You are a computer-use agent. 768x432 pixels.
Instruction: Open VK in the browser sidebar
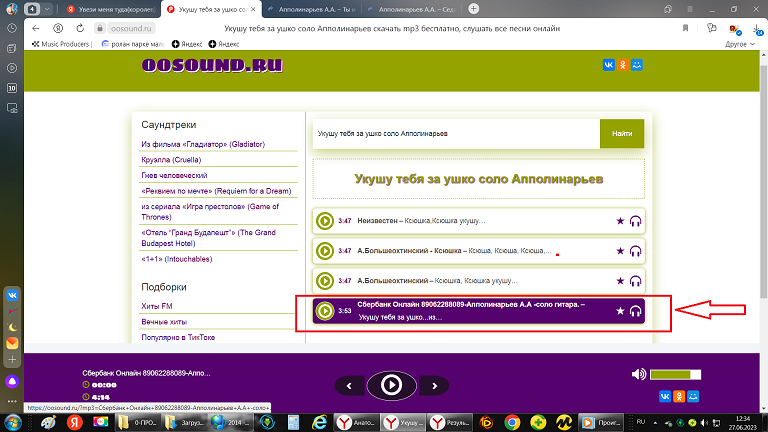[12, 295]
